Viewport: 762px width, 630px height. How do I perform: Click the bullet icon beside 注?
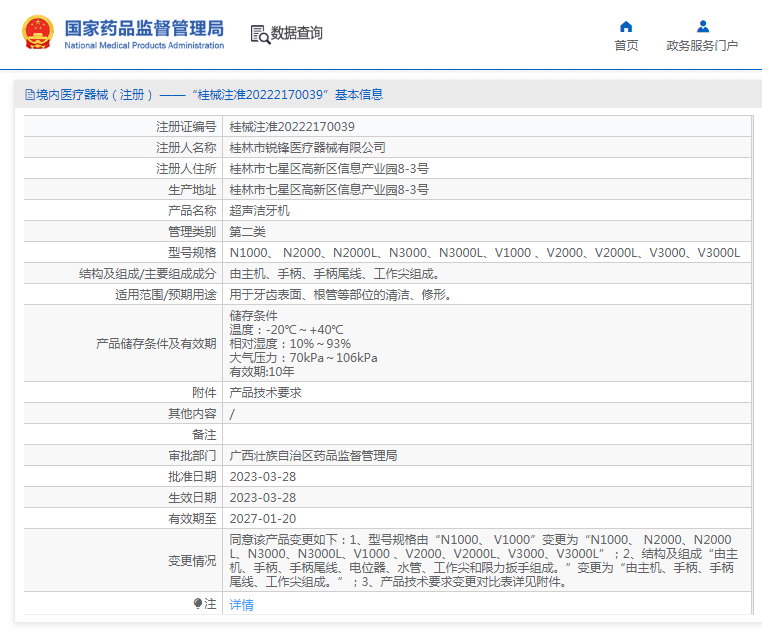[x=197, y=603]
